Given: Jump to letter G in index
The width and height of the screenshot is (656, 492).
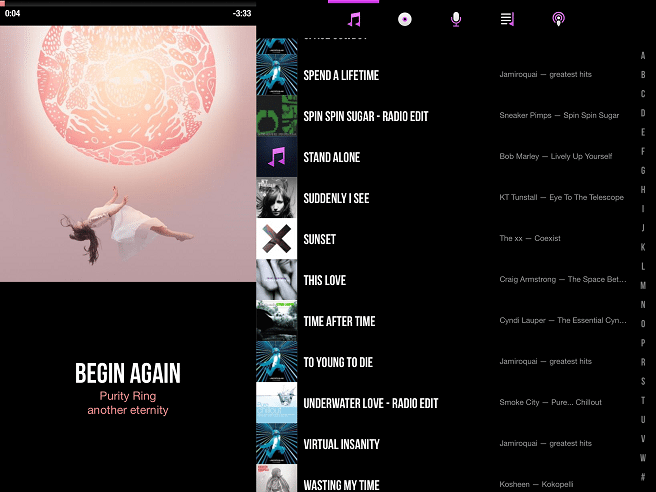Looking at the screenshot, I should click(x=643, y=171).
